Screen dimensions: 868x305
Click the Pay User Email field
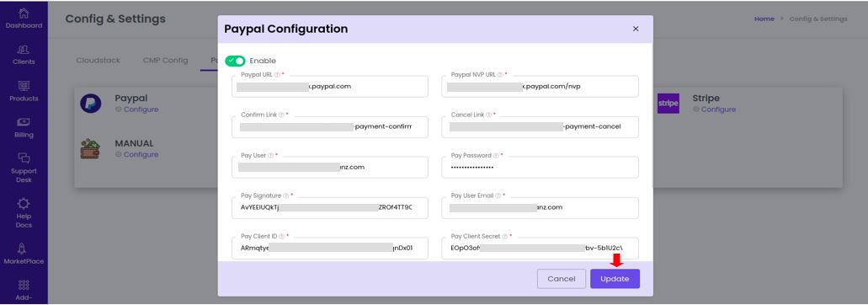540,207
